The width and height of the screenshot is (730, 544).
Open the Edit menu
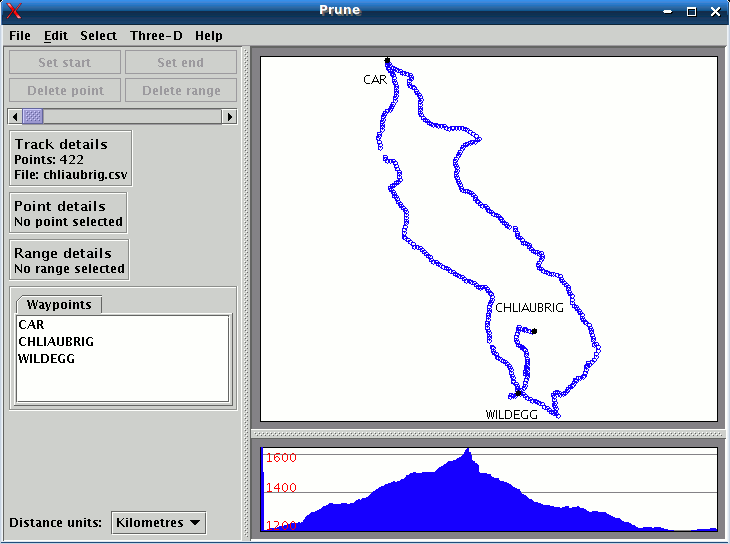[x=56, y=35]
